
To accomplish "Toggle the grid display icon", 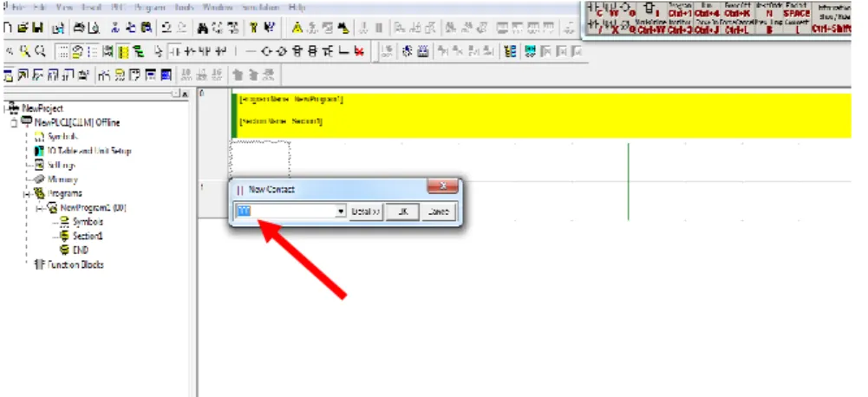I will click(63, 51).
